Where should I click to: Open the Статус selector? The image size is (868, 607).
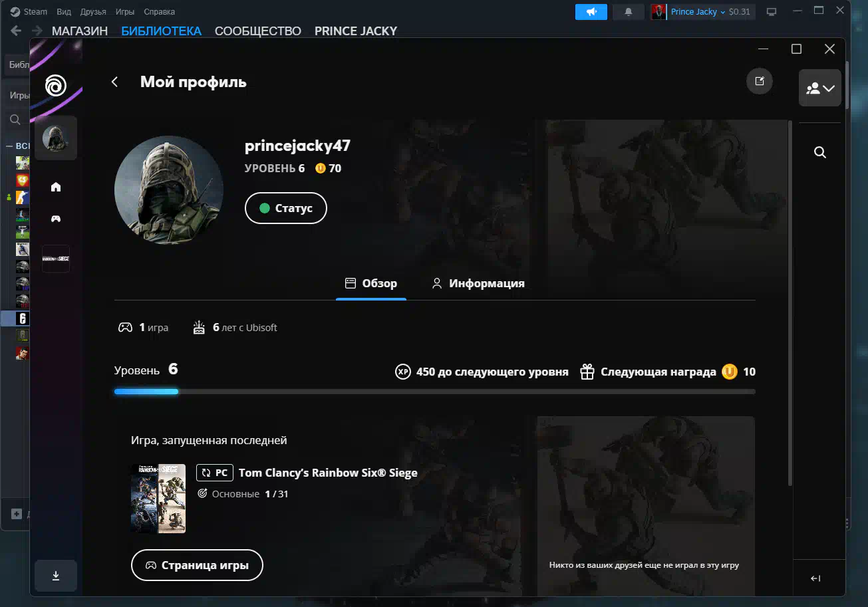pos(286,208)
